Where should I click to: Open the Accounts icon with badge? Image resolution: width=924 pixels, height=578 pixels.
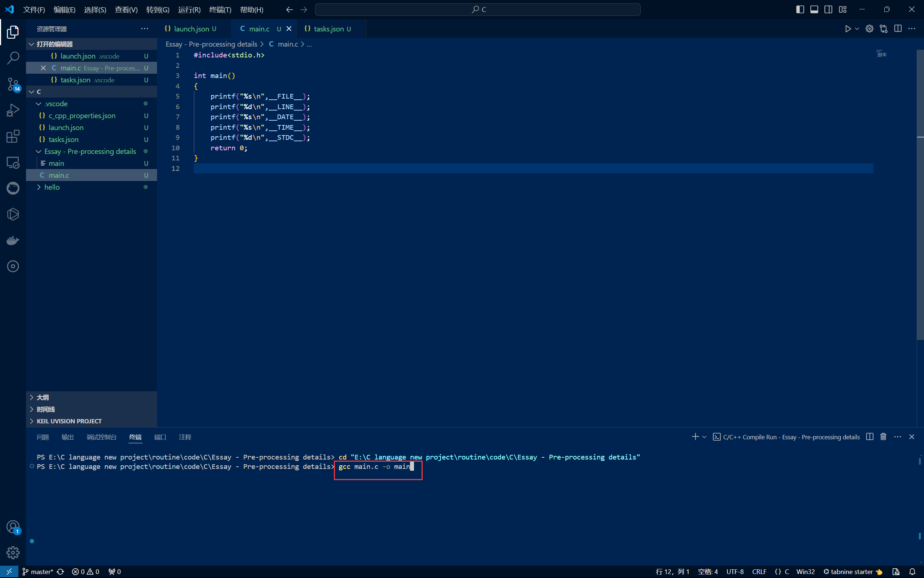[x=13, y=527]
